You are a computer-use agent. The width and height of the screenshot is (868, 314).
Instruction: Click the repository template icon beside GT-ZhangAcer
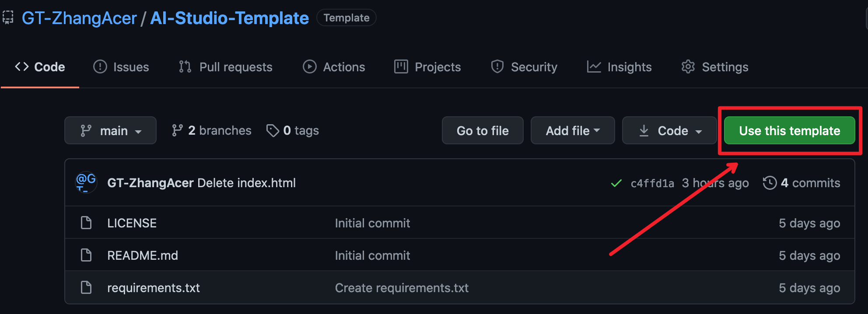8,17
